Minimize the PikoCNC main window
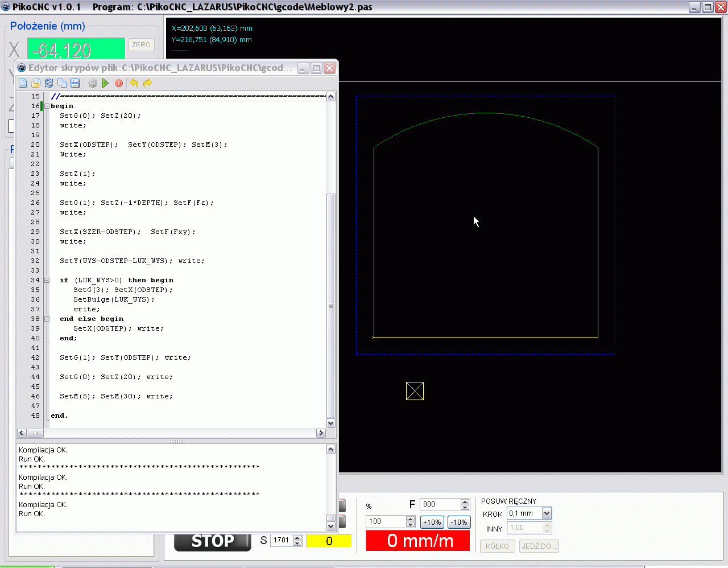The width and height of the screenshot is (728, 568). (694, 7)
